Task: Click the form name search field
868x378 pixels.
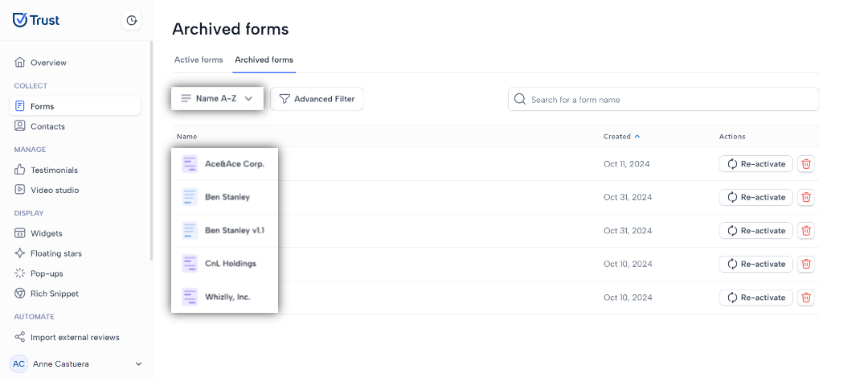Action: [663, 99]
